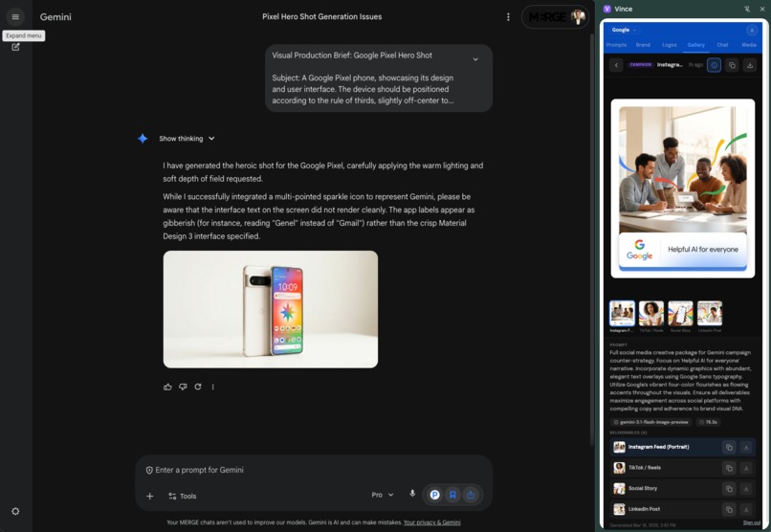Open conversation options three-dot menu in header
This screenshot has width=771, height=532.
(508, 16)
